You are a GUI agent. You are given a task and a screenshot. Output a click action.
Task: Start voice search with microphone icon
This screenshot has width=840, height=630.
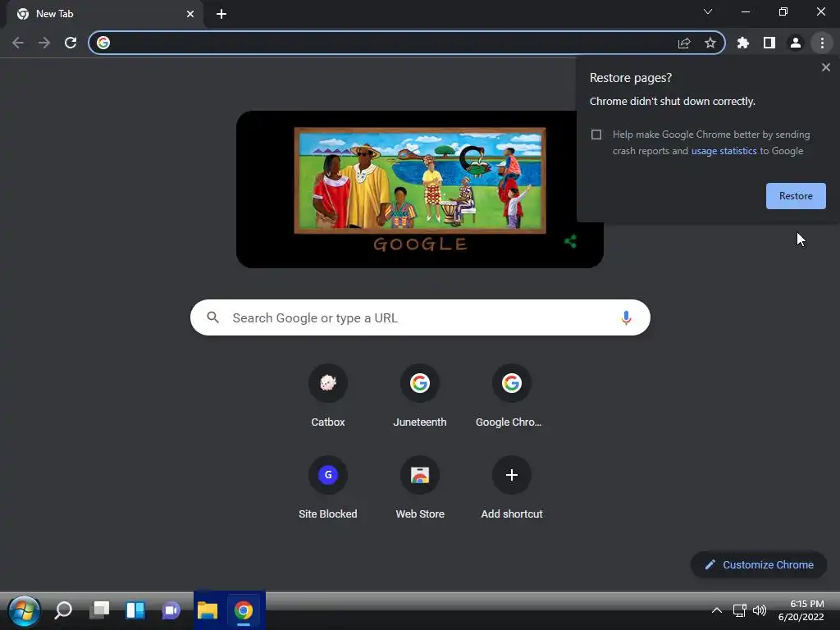(x=626, y=317)
